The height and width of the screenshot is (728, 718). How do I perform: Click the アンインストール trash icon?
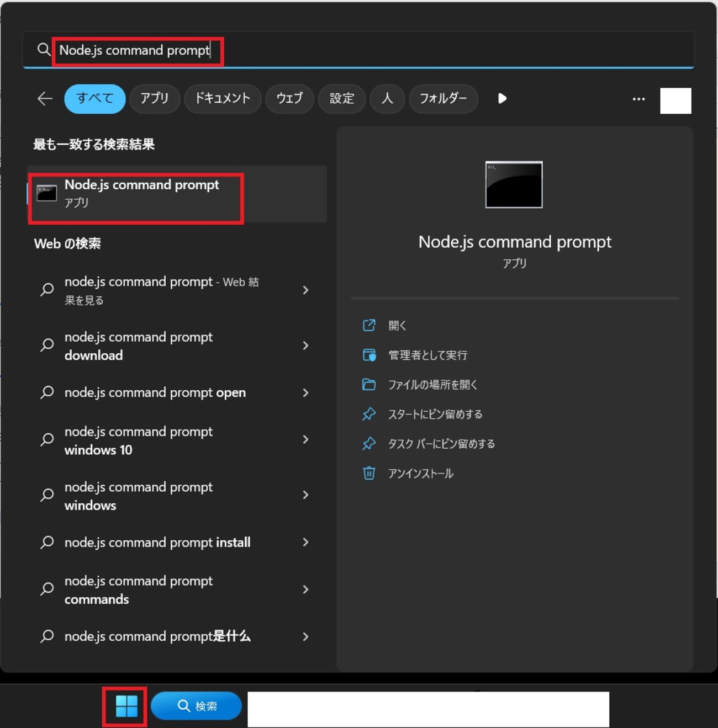369,473
